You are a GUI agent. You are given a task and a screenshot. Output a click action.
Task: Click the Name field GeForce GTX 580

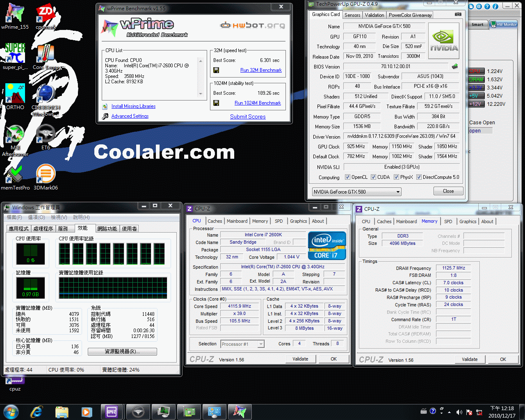tap(384, 26)
